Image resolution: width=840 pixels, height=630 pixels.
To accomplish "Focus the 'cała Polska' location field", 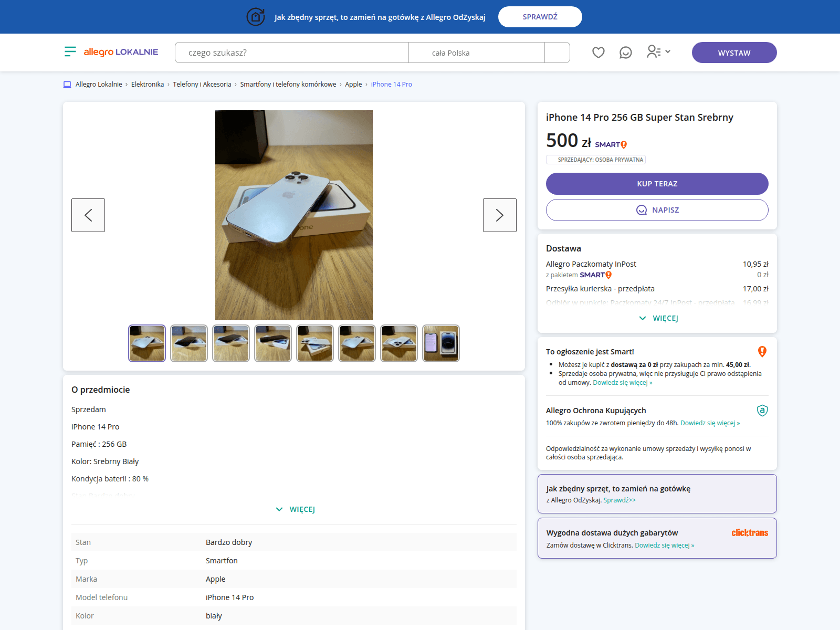I will click(477, 52).
